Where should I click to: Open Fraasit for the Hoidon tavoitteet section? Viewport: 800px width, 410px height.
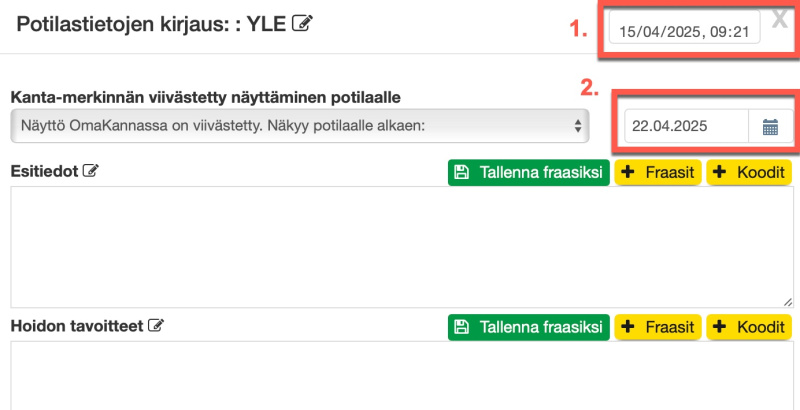[658, 327]
